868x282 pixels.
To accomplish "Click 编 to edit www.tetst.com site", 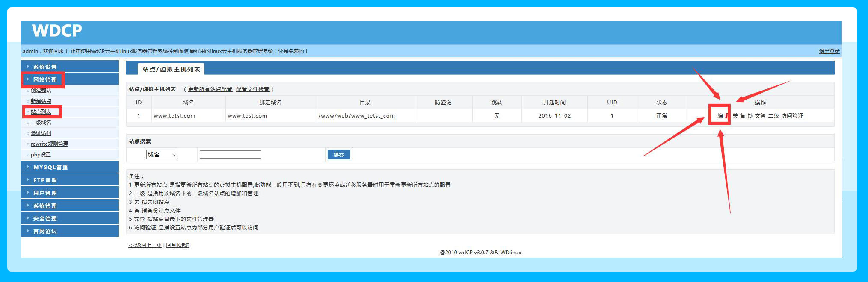I will (x=720, y=116).
